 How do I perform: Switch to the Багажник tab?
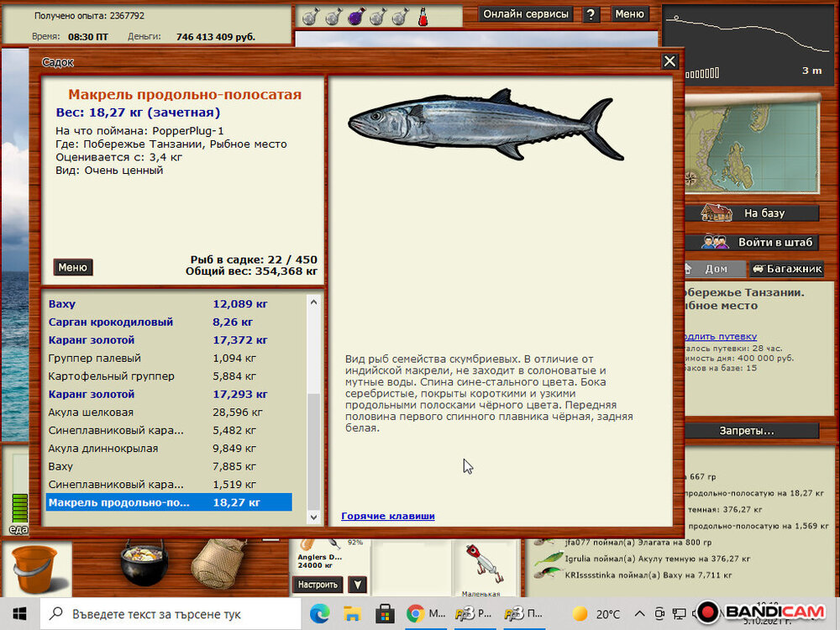click(786, 269)
